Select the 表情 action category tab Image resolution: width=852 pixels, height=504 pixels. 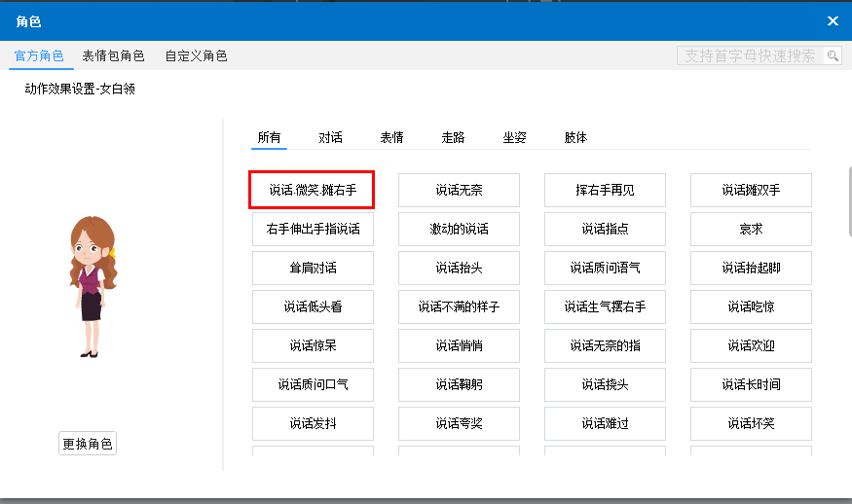pyautogui.click(x=391, y=137)
